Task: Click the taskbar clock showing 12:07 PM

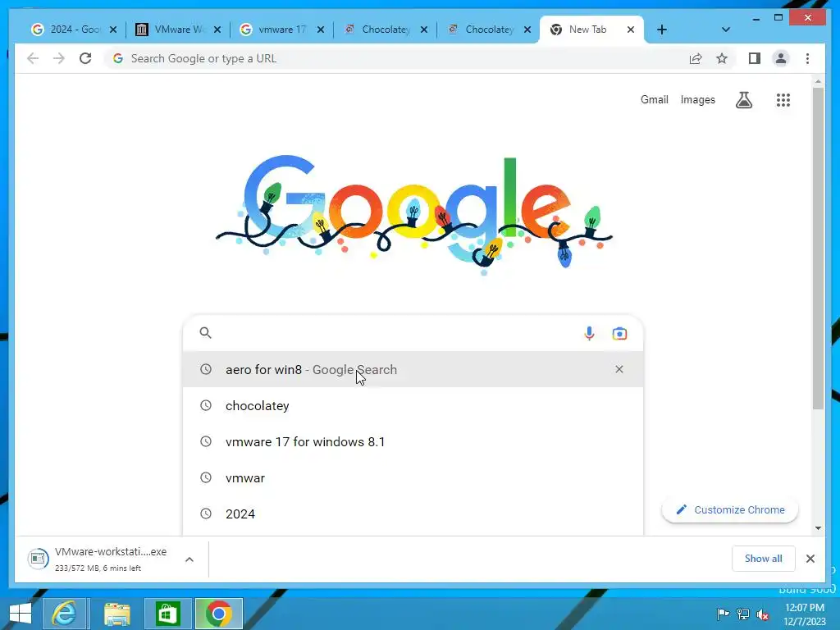Action: click(804, 614)
